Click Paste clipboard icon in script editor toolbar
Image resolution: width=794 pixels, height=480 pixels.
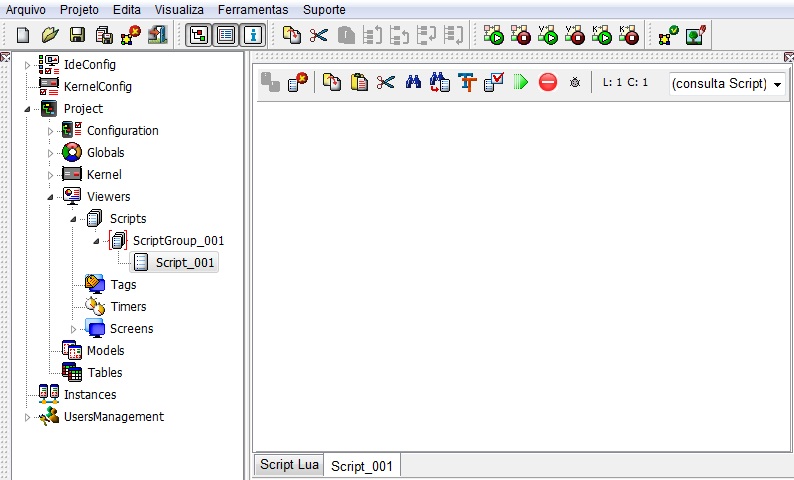[x=359, y=82]
